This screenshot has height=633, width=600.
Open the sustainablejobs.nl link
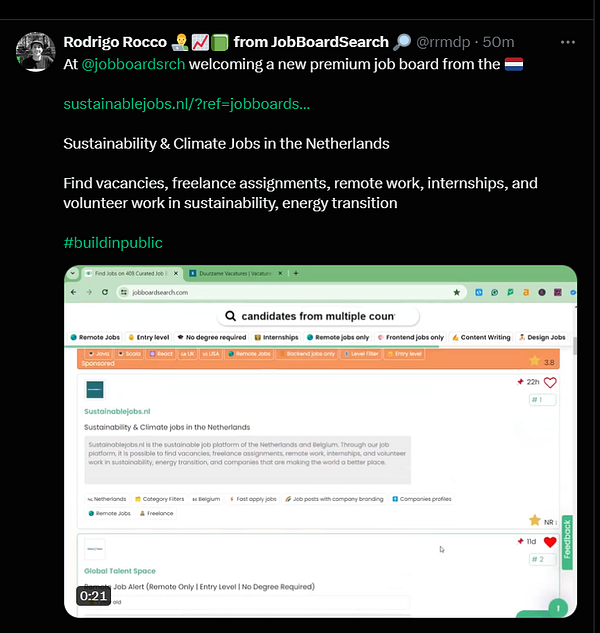(187, 104)
